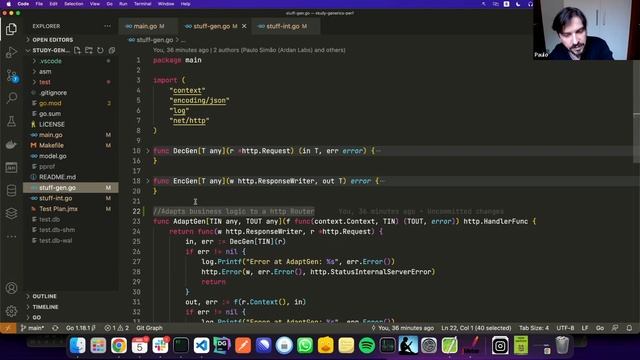The image size is (640, 360).
Task: Open errors and warnings indicator in status bar
Action: 116,328
